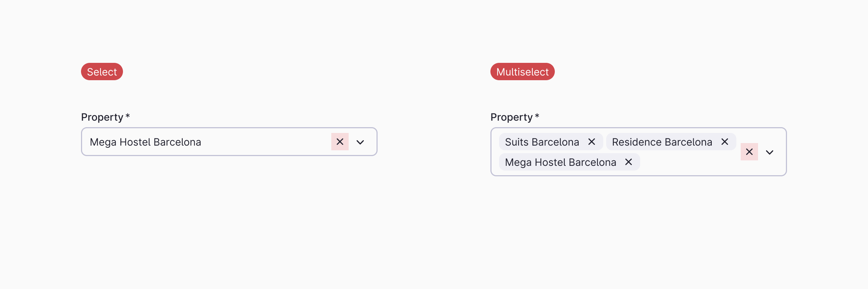
Task: Click the right Property field label
Action: [515, 117]
